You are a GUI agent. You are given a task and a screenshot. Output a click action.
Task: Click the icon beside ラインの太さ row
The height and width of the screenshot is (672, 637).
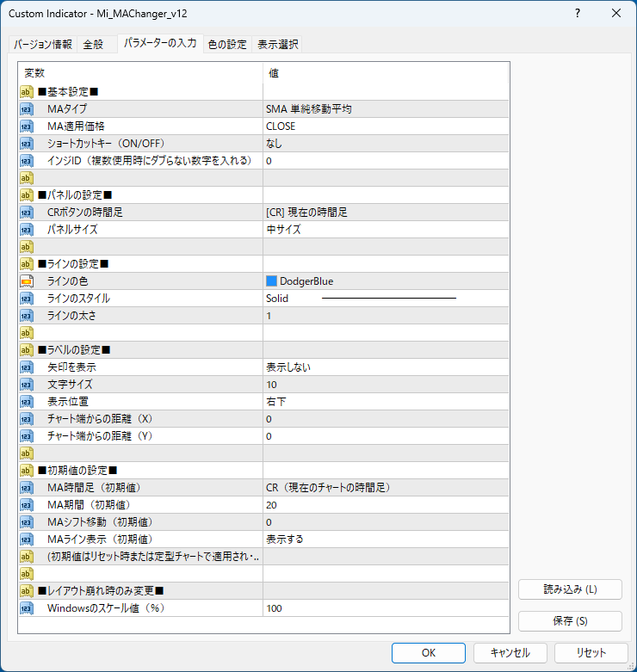[26, 316]
